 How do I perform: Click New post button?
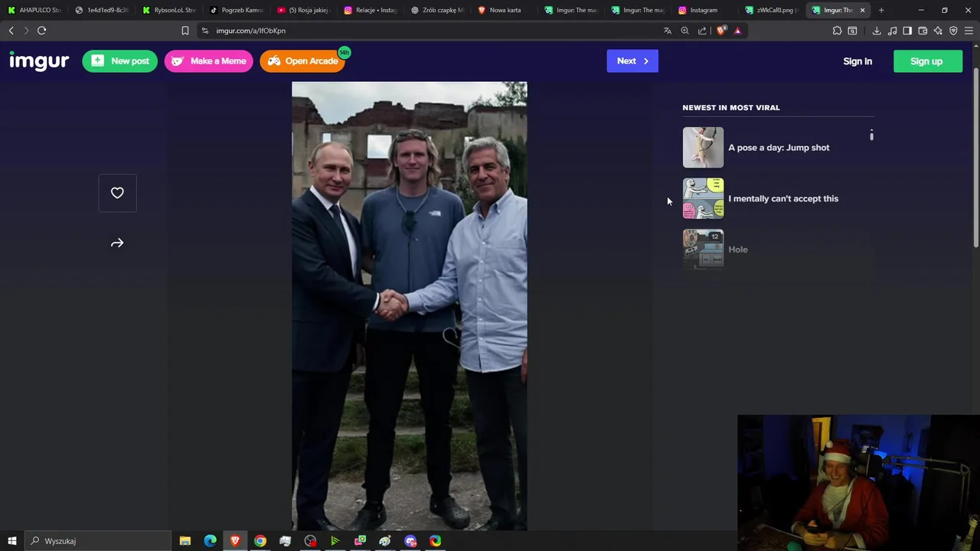(120, 61)
